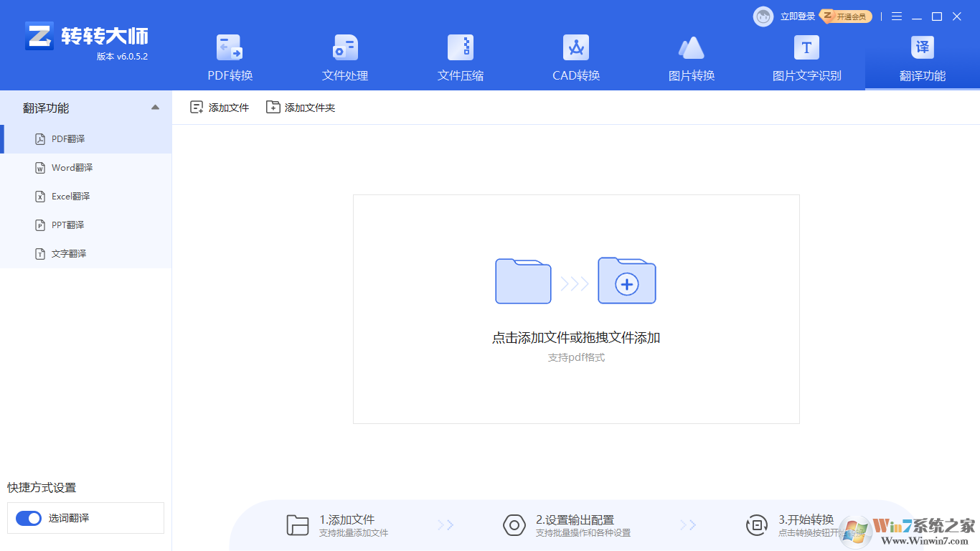Click the 添加文件夹 toolbar button
Screen dimensions: 980x551
tap(301, 108)
